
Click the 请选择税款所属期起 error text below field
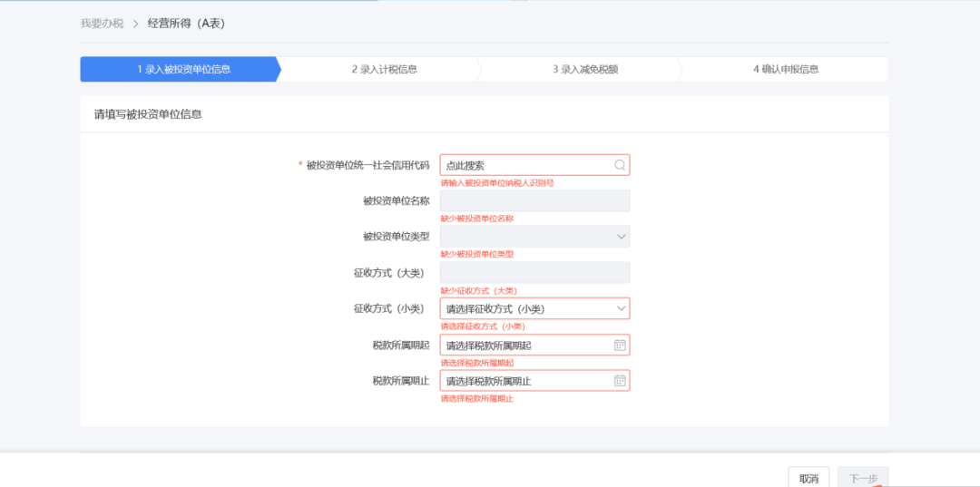(x=477, y=363)
